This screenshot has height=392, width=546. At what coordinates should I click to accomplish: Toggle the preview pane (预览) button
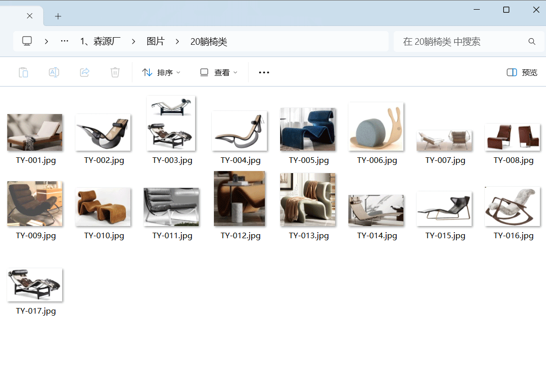coord(522,72)
